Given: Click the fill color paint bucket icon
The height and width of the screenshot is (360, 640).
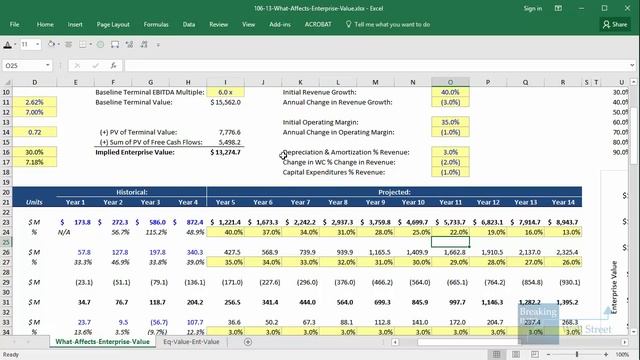Looking at the screenshot, I should (x=51, y=44).
